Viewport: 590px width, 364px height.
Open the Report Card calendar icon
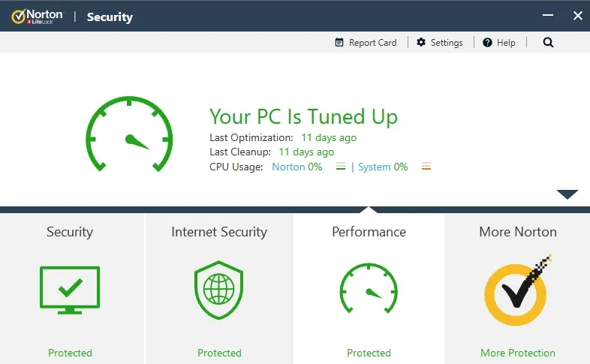(x=339, y=43)
